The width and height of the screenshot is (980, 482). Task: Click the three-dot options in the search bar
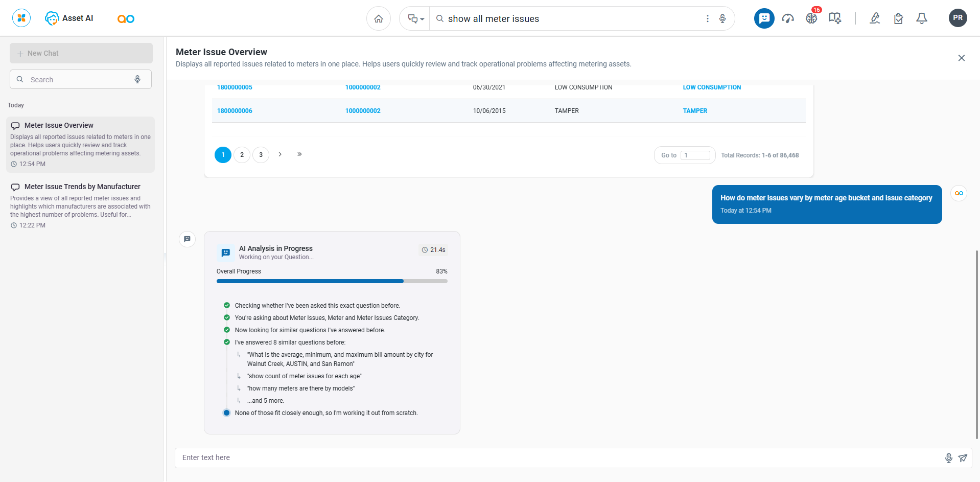coord(708,18)
